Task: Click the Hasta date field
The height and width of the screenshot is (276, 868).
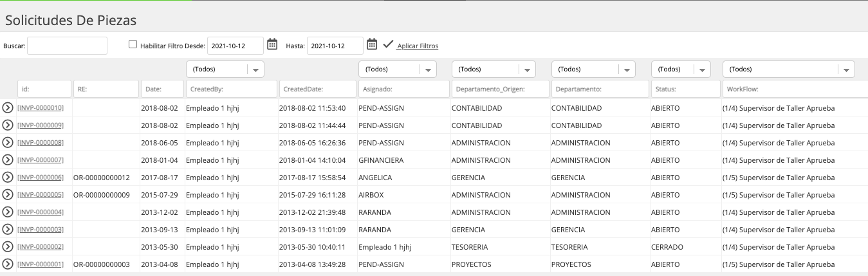Action: [335, 46]
